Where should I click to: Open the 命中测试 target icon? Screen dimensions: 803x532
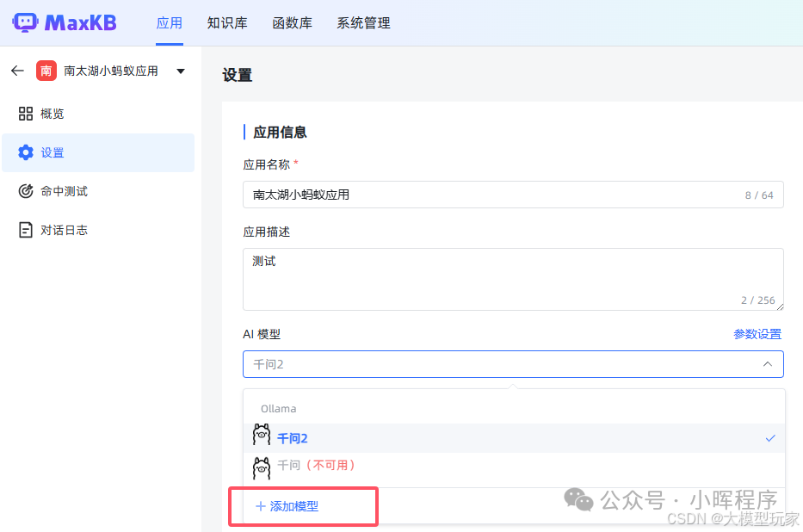tap(26, 191)
